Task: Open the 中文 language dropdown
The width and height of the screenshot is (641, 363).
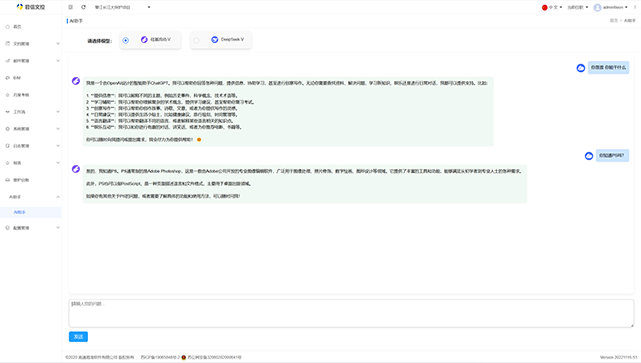Action: coord(555,7)
